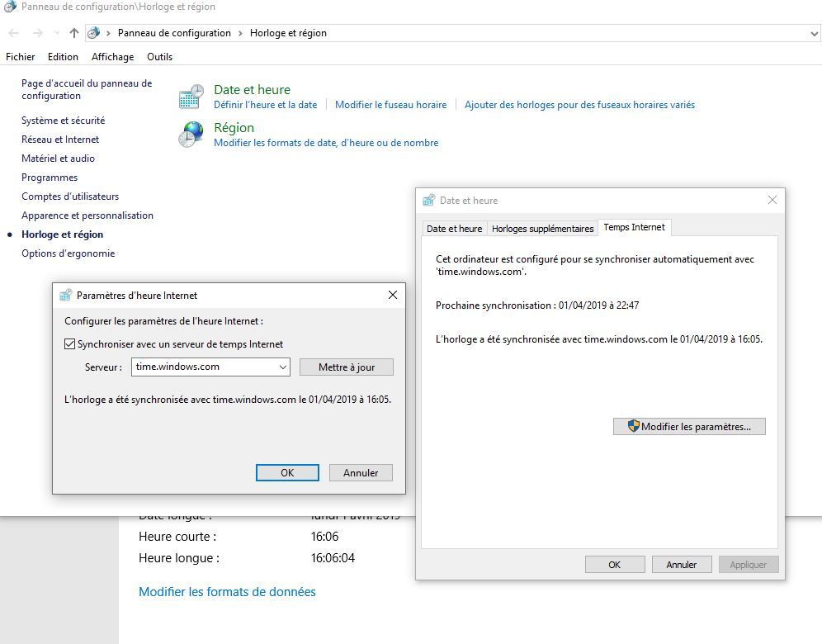
Task: Click Control Panel window title bar icon
Action: pos(10,7)
